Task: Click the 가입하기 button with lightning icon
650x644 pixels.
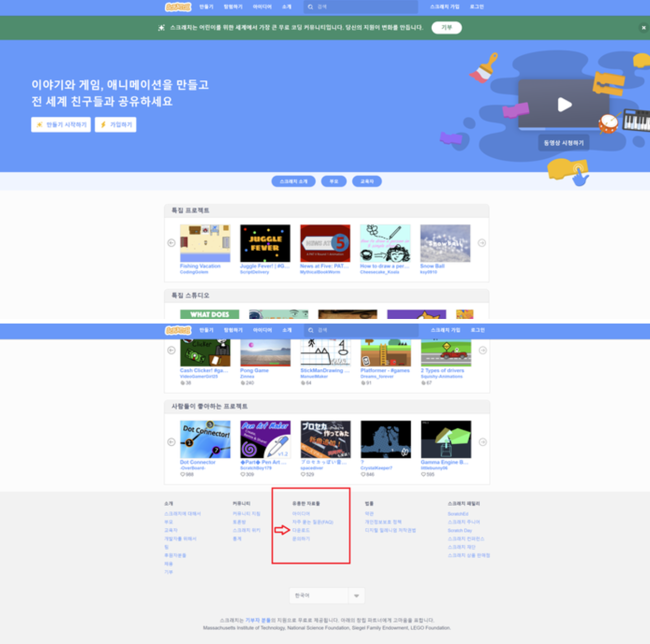Action: pos(116,125)
